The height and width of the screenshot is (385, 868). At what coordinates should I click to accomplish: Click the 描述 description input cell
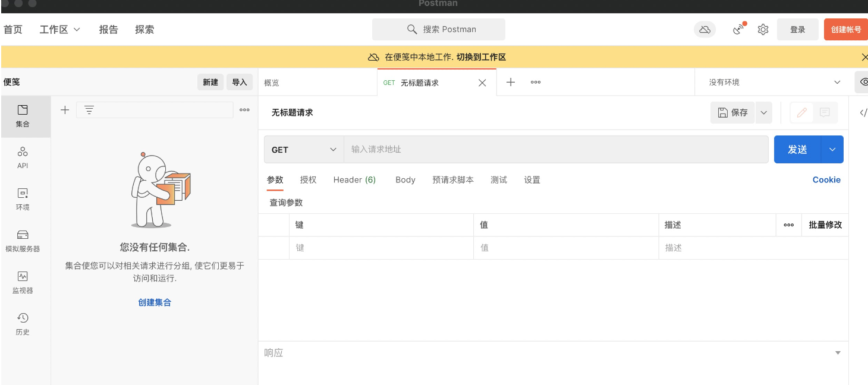click(753, 248)
